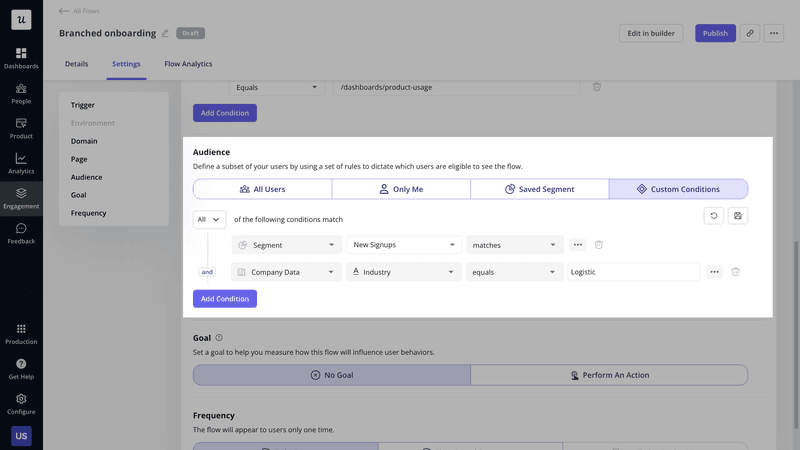Open Dashboards from the sidebar
The height and width of the screenshot is (450, 800).
[x=21, y=58]
